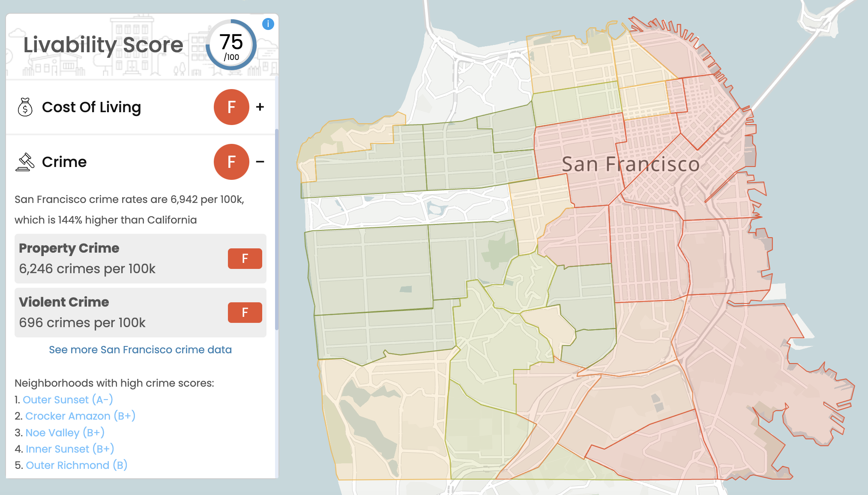Click the '6,246 crimes per 100k' text

[x=87, y=269]
